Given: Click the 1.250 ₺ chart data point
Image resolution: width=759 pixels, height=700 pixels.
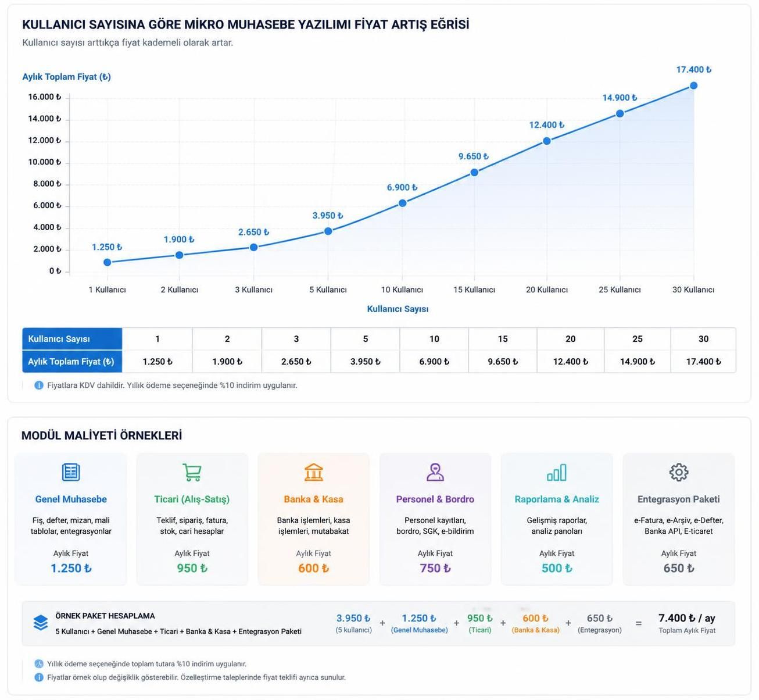Looking at the screenshot, I should (108, 262).
